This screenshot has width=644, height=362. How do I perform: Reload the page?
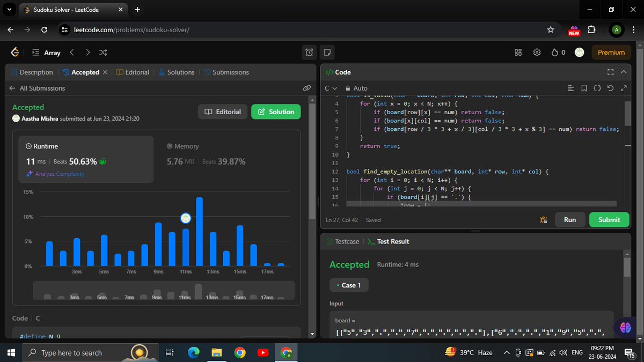[x=45, y=30]
